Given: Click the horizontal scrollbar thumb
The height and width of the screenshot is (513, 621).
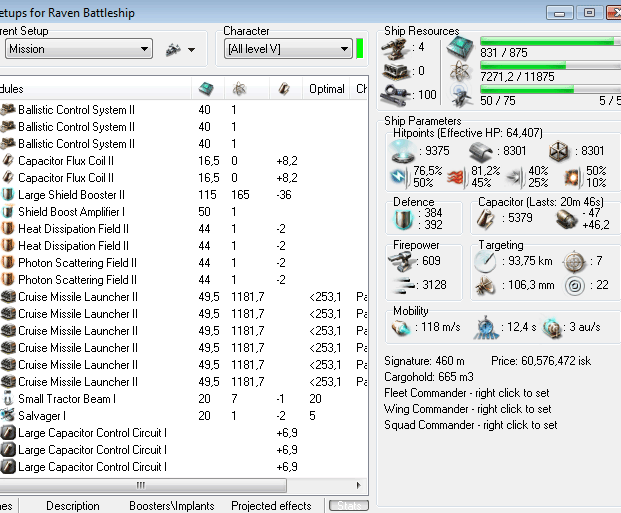Looking at the screenshot, I should click(141, 485).
